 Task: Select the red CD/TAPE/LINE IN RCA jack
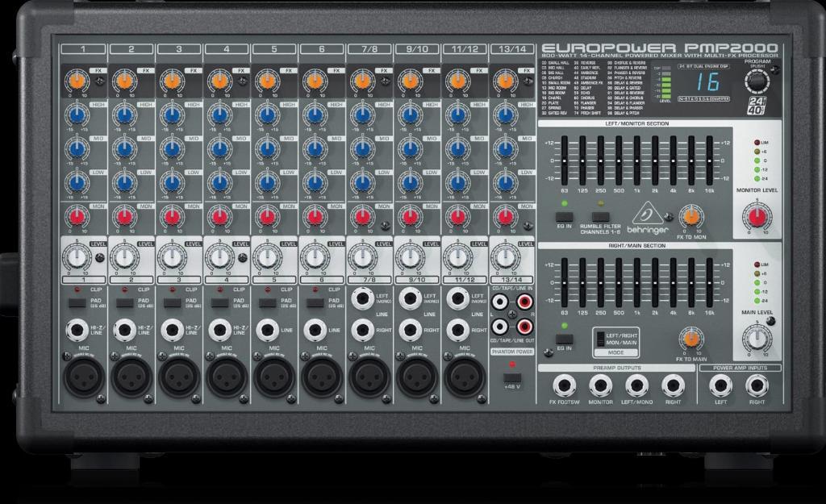pos(524,302)
